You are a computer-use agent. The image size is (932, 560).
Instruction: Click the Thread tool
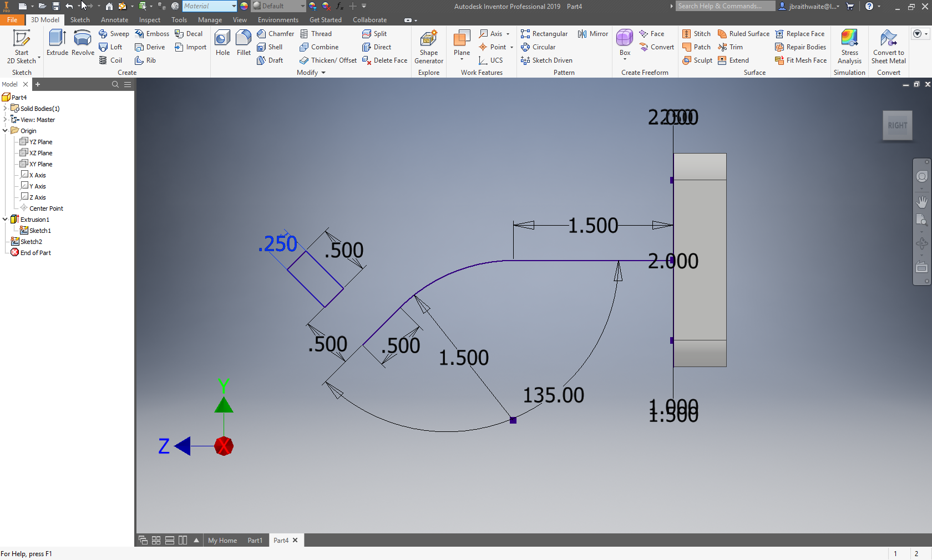tap(316, 34)
